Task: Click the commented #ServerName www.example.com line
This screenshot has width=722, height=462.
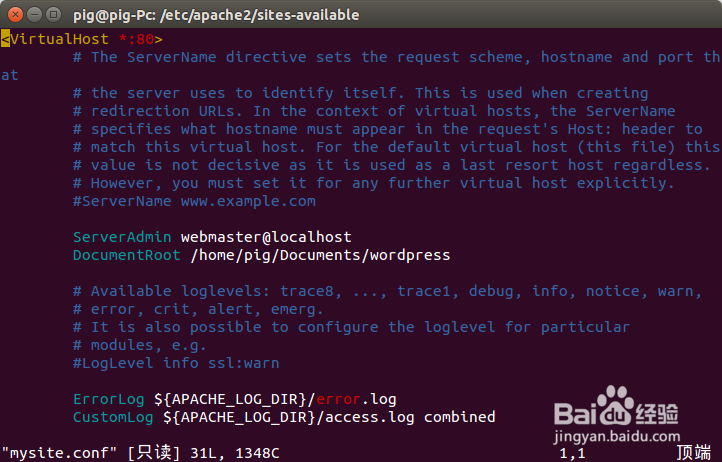Action: (194, 201)
